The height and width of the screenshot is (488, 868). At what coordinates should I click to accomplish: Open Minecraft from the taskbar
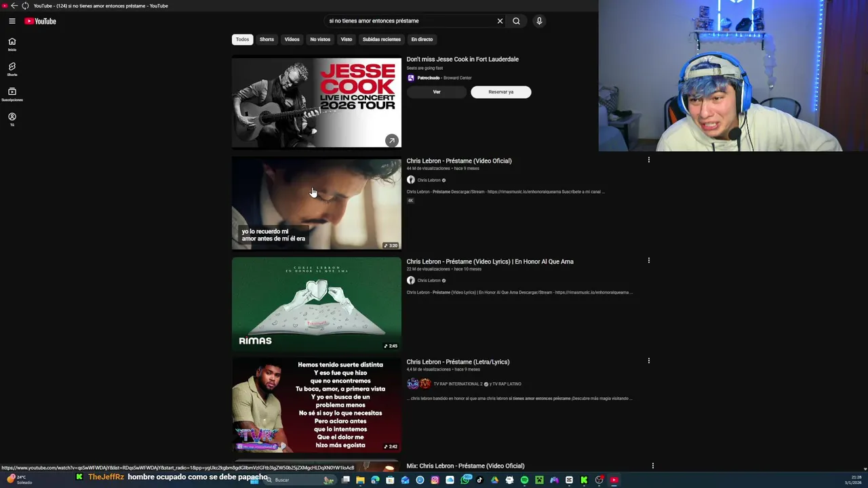pos(539,480)
